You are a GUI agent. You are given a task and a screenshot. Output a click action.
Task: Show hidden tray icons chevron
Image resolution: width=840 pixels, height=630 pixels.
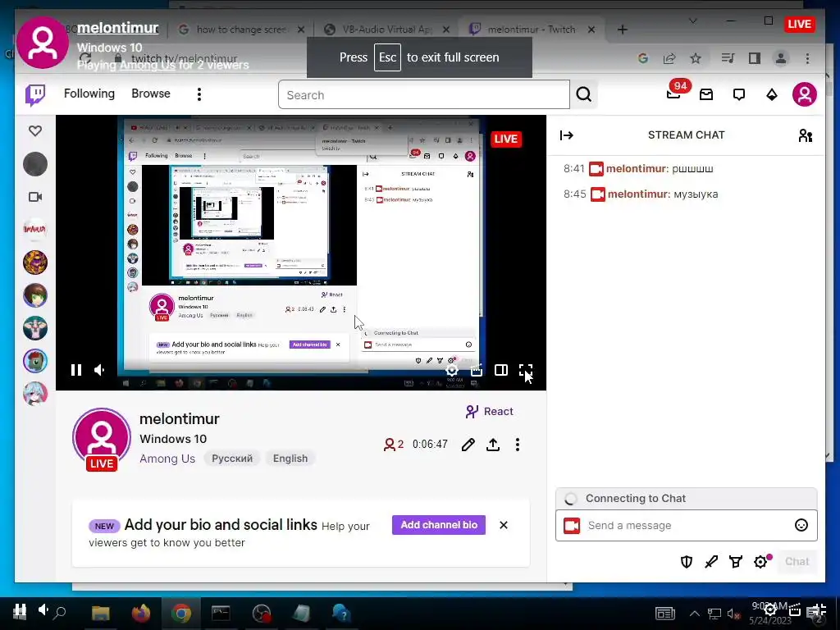(694, 614)
